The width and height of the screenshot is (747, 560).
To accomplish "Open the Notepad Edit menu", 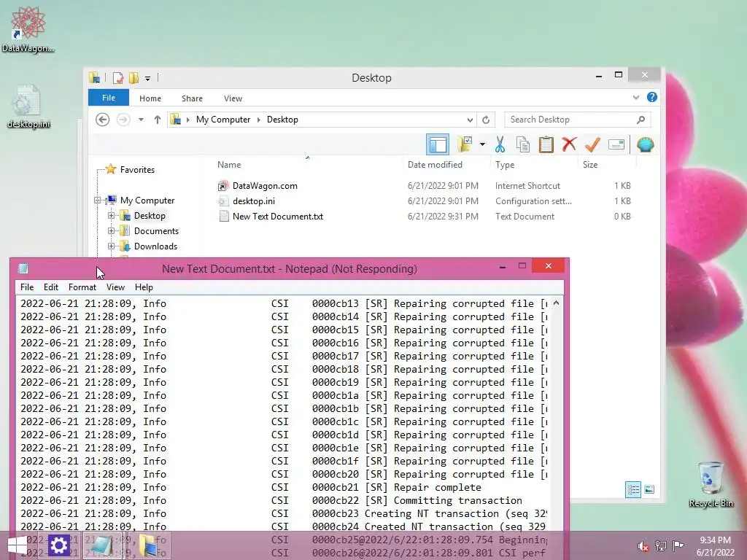I will point(51,287).
